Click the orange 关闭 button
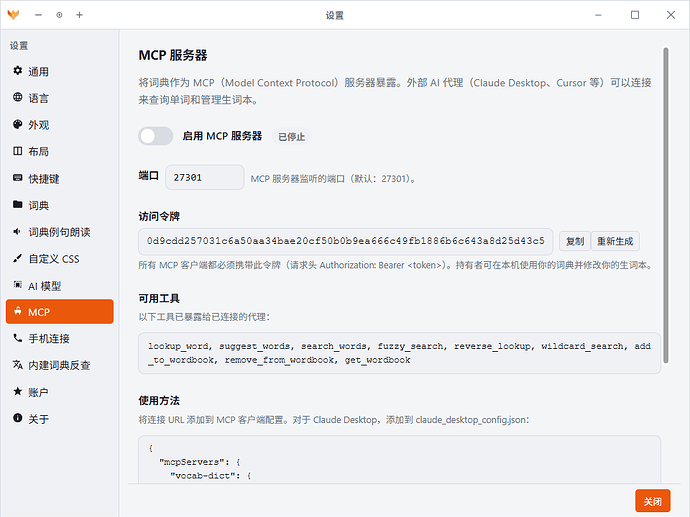The width and height of the screenshot is (690, 517). (x=653, y=501)
